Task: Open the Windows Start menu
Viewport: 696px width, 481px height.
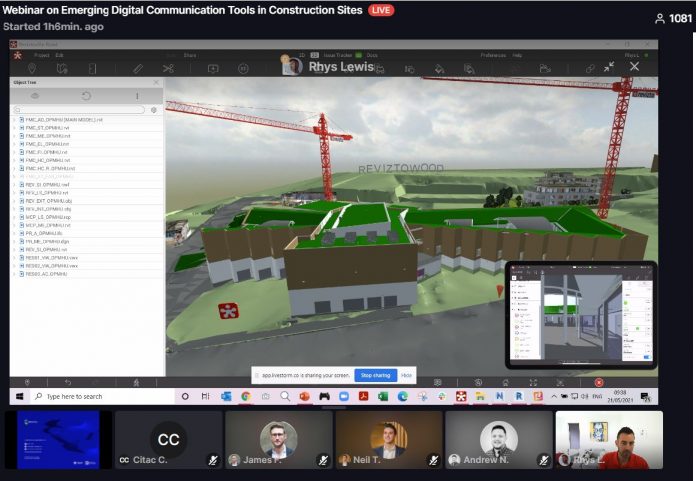Action: [16, 396]
